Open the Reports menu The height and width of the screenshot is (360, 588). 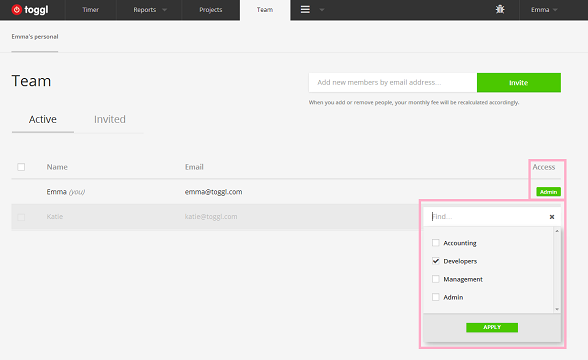point(145,10)
